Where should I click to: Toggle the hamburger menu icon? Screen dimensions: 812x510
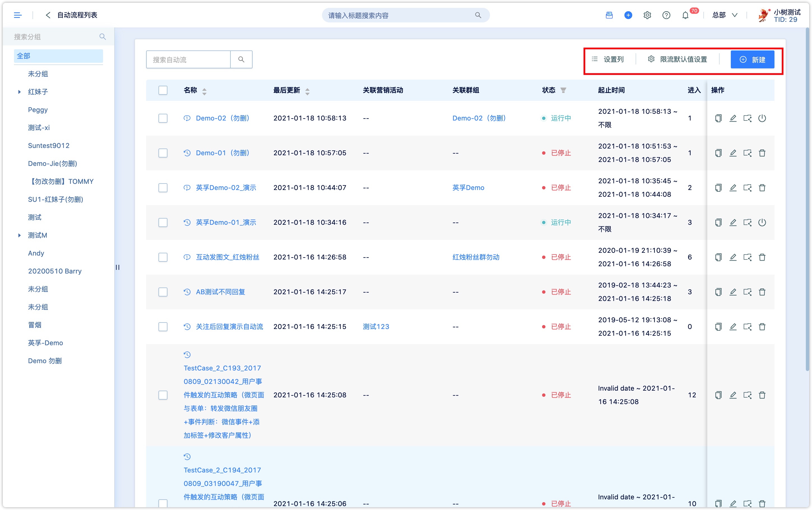click(18, 15)
